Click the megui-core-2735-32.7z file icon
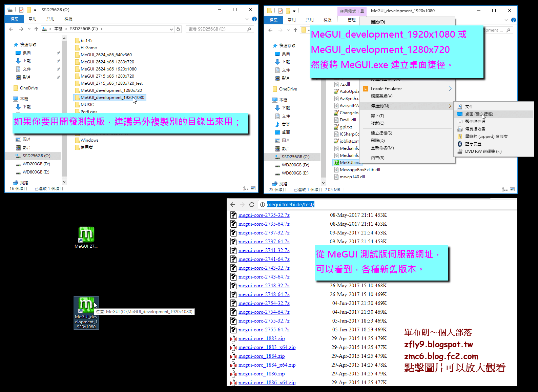538x392 pixels. 233,215
